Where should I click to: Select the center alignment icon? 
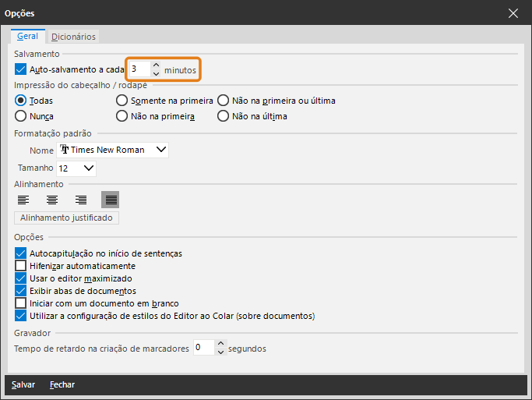click(x=52, y=200)
